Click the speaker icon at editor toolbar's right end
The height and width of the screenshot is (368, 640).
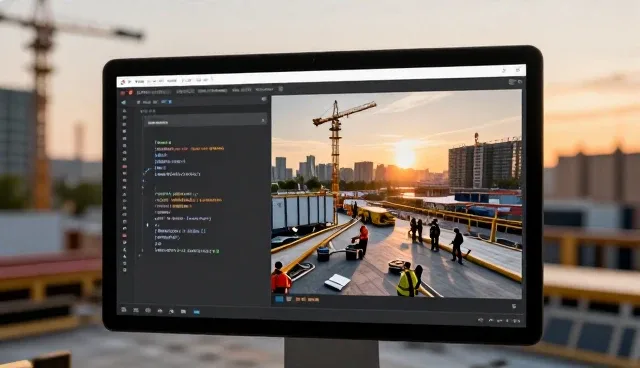264,99
